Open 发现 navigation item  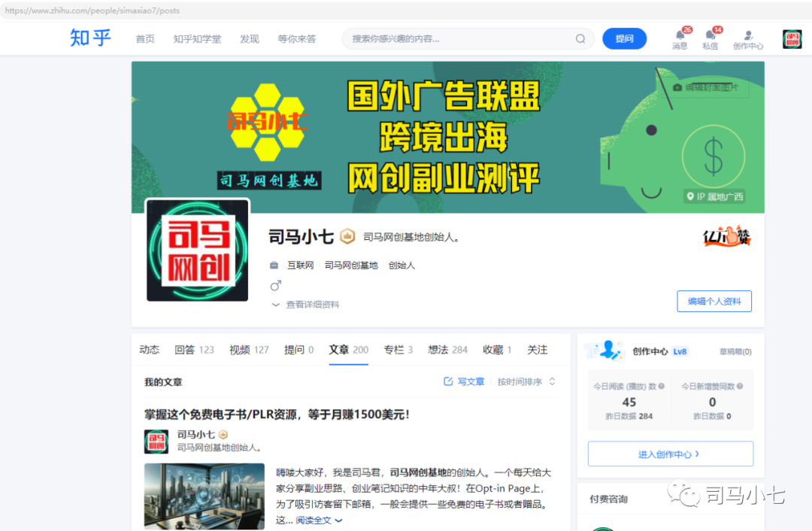point(249,39)
